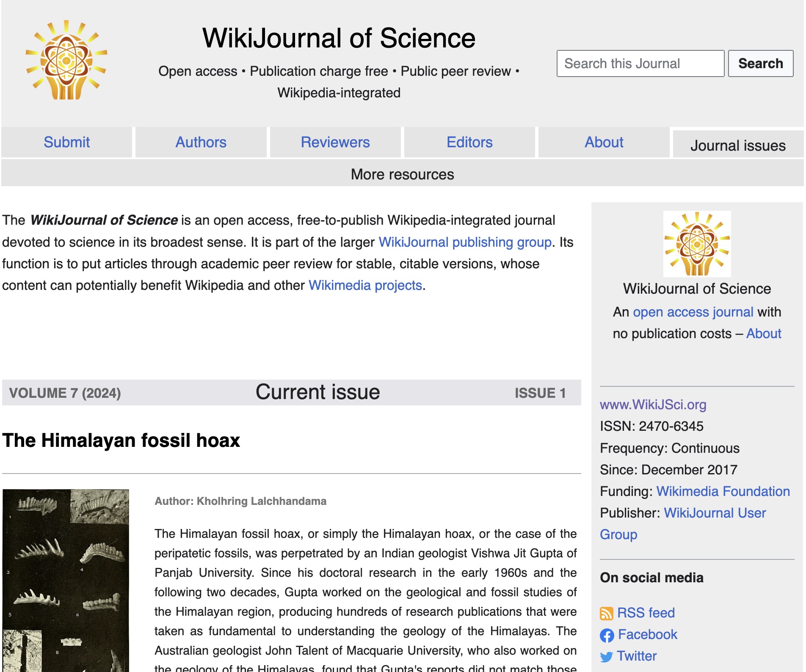
Task: Click the Twitter bird icon
Action: (606, 657)
